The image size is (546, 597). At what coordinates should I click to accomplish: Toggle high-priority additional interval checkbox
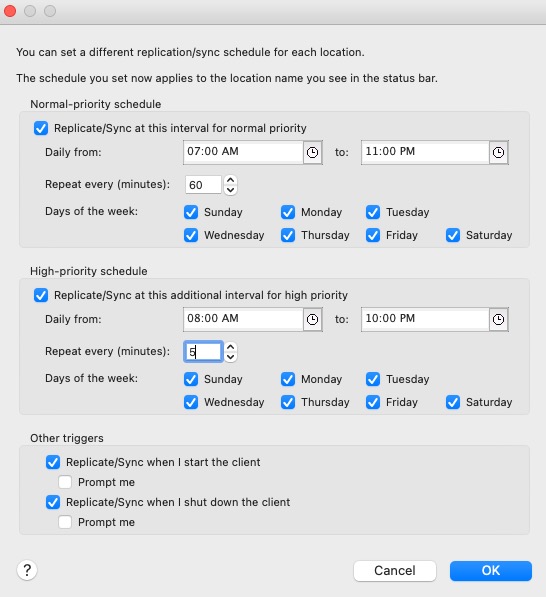(41, 295)
